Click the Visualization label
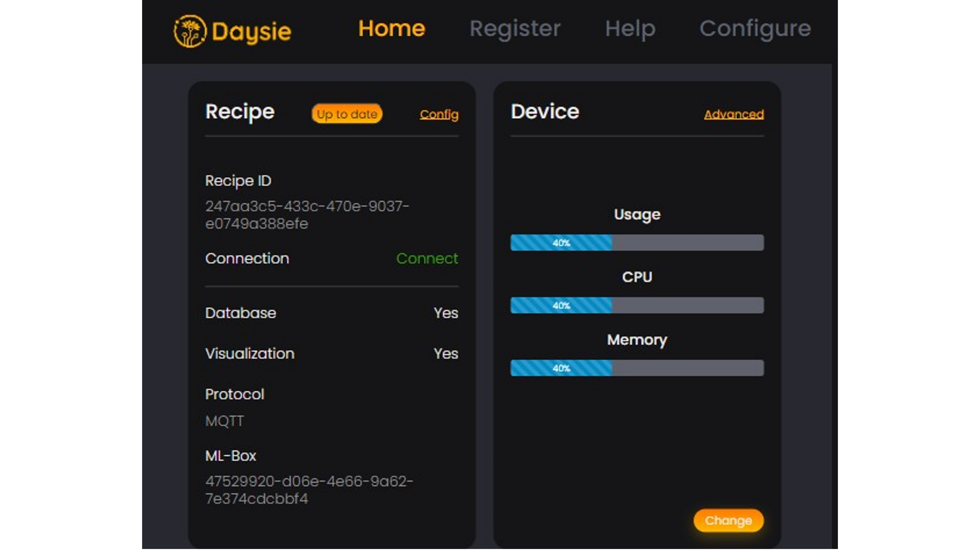Screen dimensions: 980x551 pyautogui.click(x=249, y=354)
